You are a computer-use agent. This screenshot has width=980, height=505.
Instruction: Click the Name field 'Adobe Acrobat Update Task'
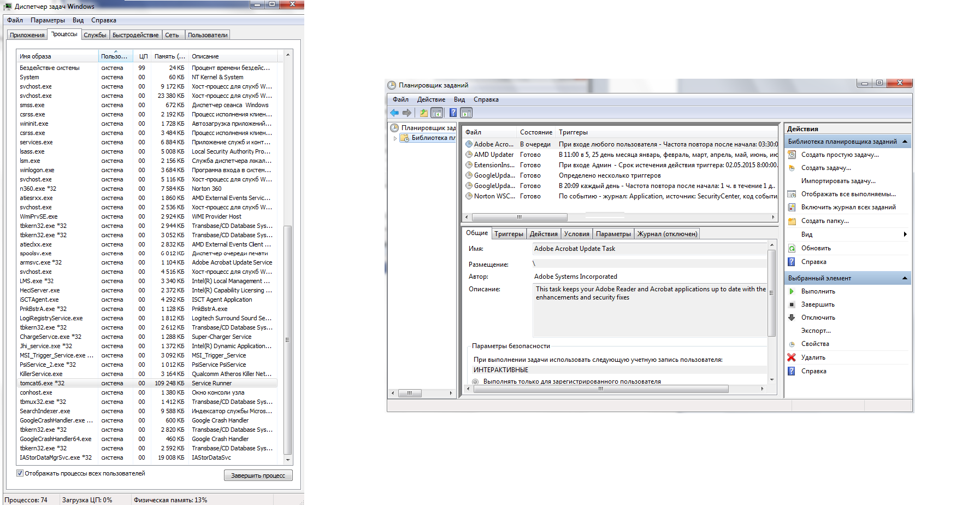[x=650, y=249]
